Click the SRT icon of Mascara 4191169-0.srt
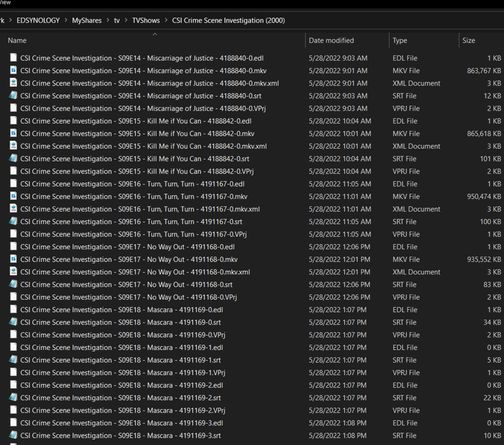The width and height of the screenshot is (504, 445). (13, 322)
